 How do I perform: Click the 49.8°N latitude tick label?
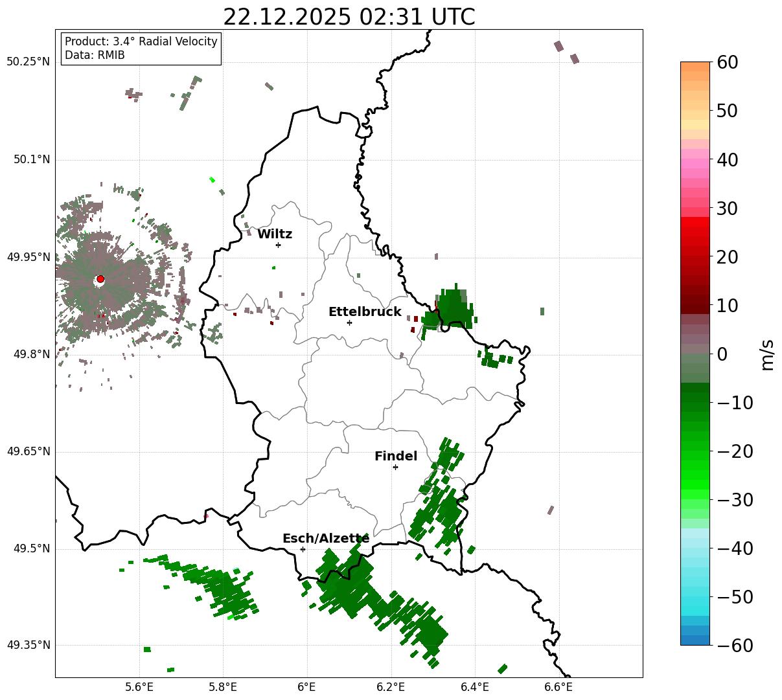(x=32, y=355)
